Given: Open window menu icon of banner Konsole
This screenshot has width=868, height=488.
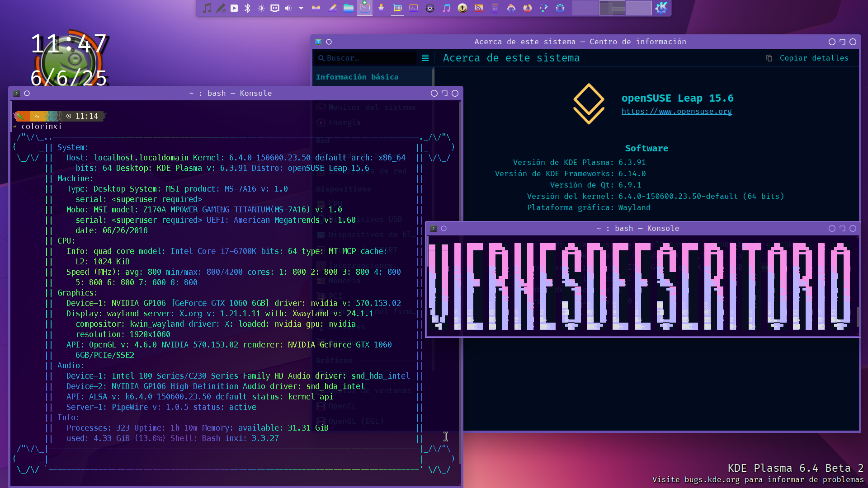Looking at the screenshot, I should 434,229.
